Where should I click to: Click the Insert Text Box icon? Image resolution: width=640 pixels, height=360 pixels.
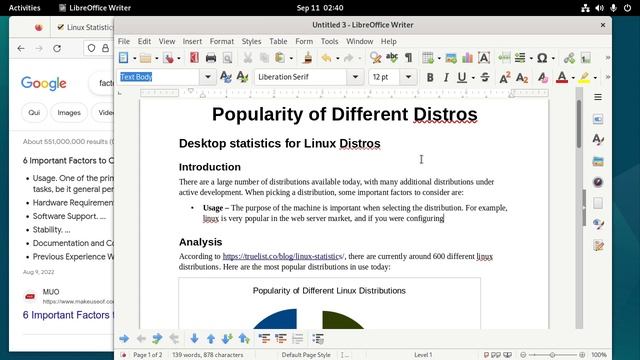tap(484, 58)
